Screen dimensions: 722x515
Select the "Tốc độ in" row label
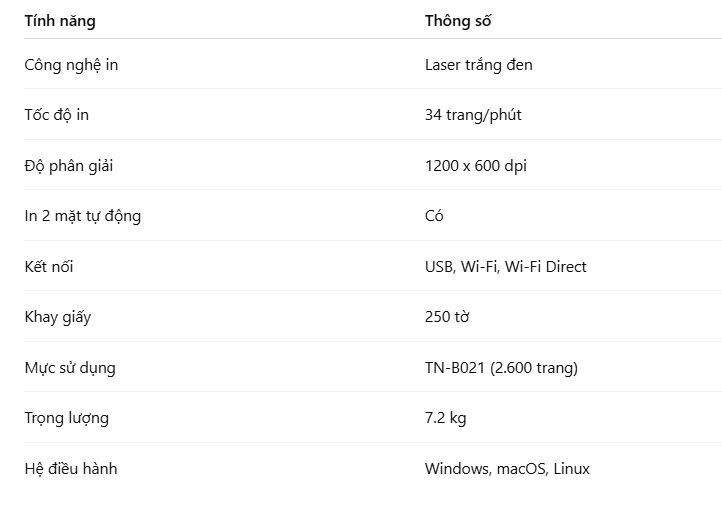[x=56, y=115]
